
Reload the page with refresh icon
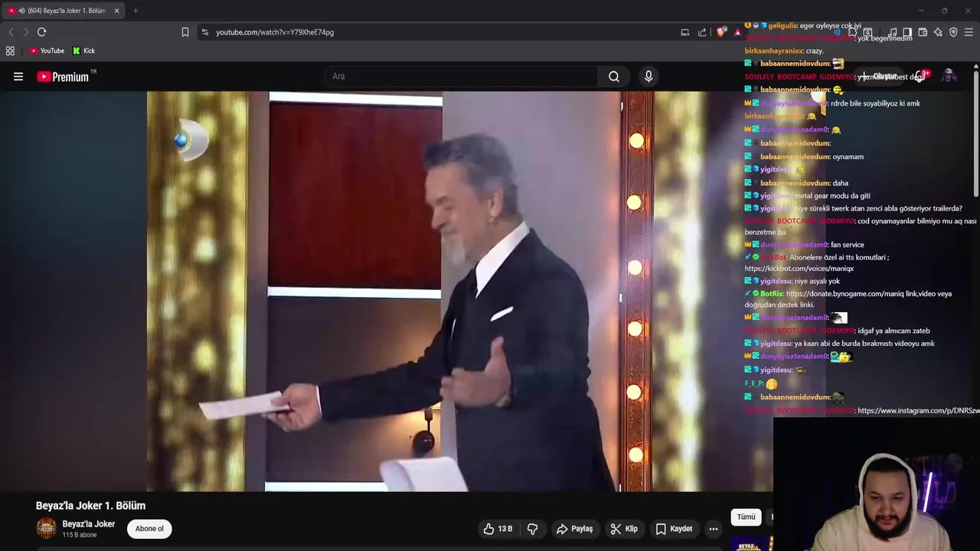coord(42,32)
